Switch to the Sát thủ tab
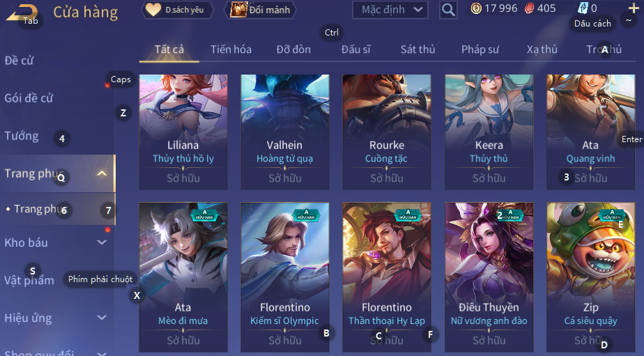 pos(417,49)
